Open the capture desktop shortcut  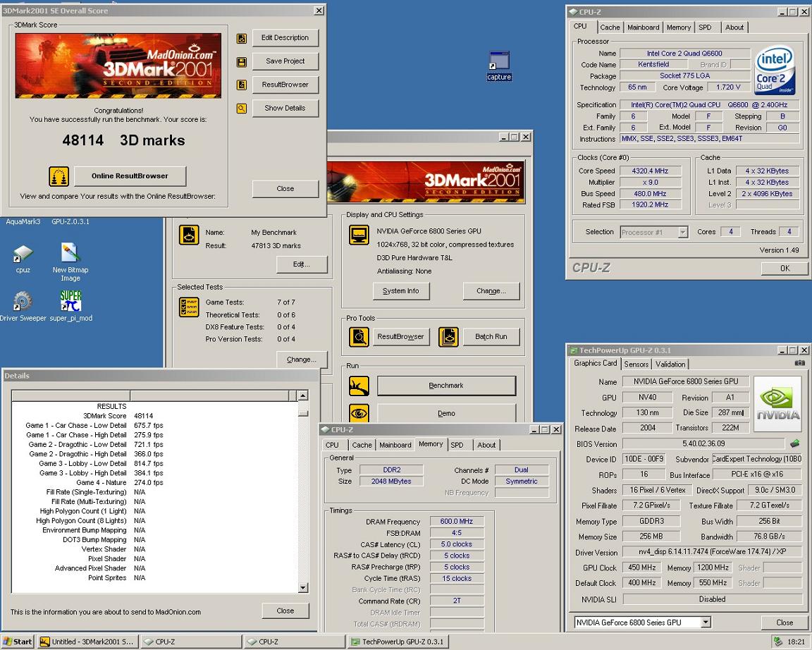coord(499,66)
